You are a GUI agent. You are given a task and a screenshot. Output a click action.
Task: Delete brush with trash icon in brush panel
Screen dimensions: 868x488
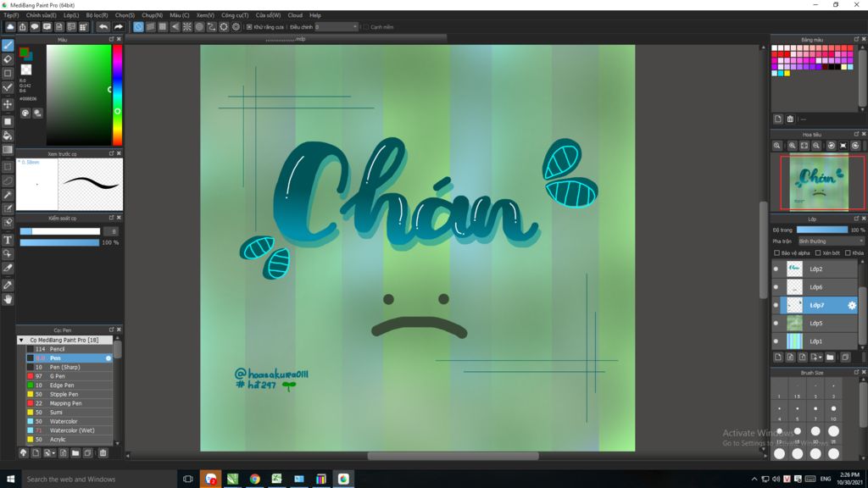coord(103,452)
